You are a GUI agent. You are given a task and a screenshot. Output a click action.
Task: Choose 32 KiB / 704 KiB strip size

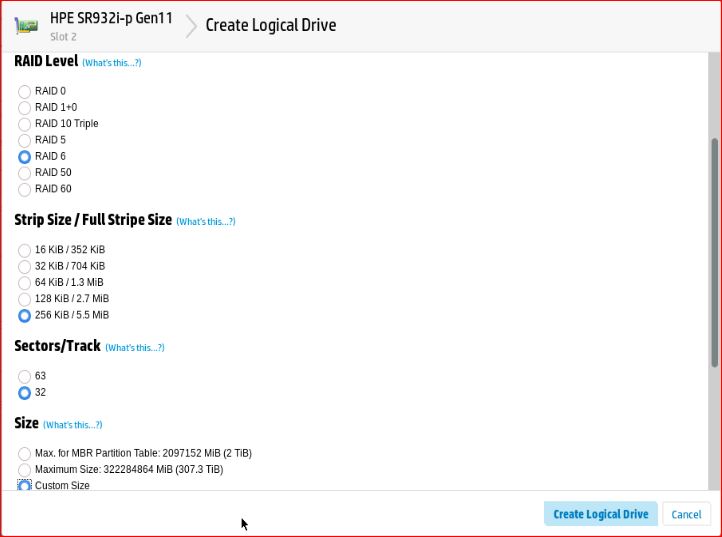(x=25, y=267)
